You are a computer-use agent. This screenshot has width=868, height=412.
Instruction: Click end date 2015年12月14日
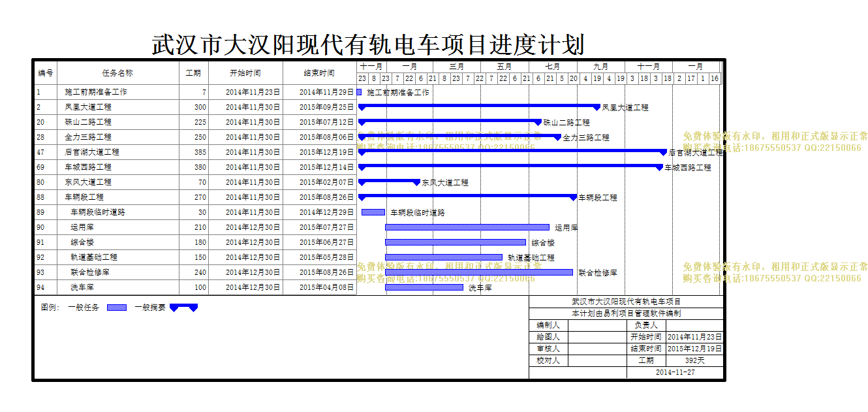click(x=326, y=167)
